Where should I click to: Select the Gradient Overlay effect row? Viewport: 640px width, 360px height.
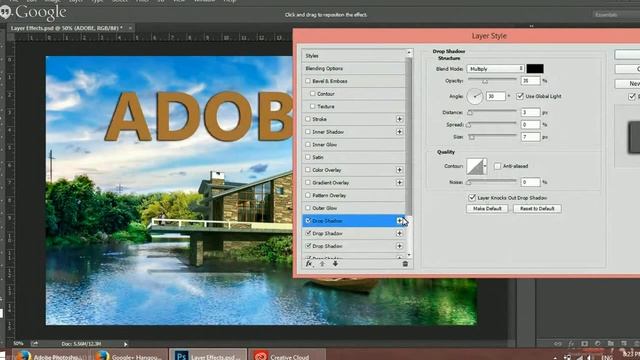353,182
